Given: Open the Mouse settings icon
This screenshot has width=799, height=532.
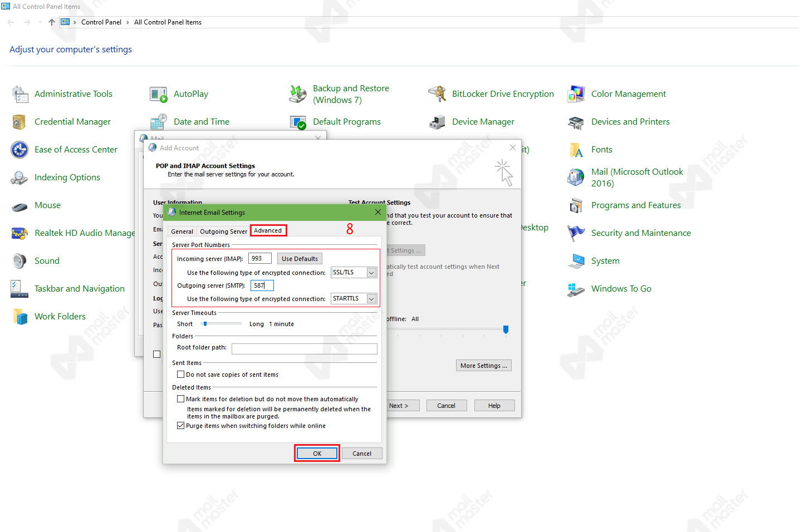Looking at the screenshot, I should (19, 206).
